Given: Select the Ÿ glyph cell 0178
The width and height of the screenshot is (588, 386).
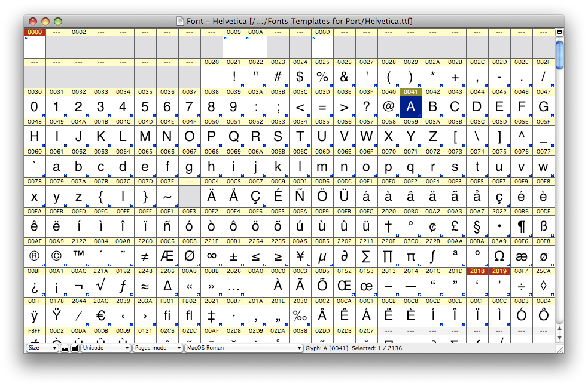Looking at the screenshot, I should coord(57,315).
